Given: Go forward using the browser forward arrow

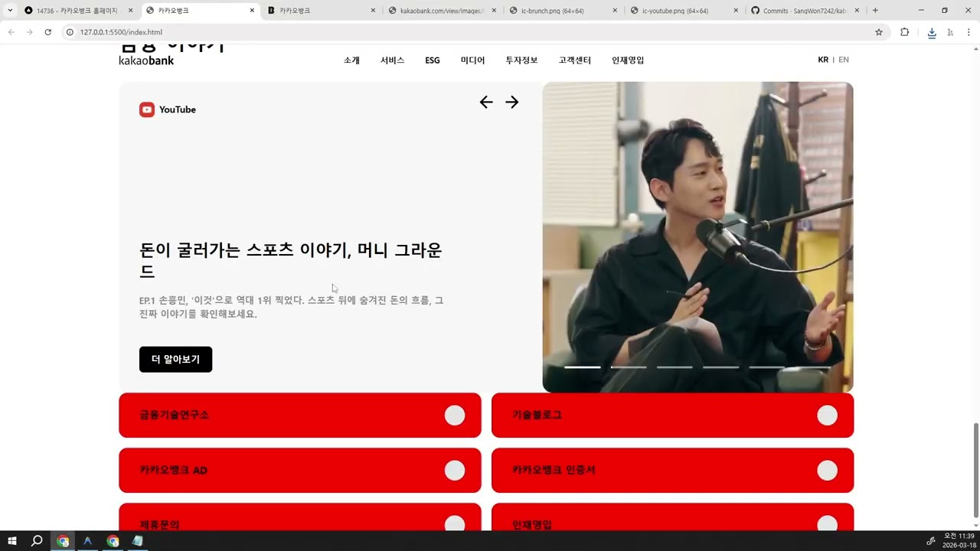Looking at the screenshot, I should point(29,32).
